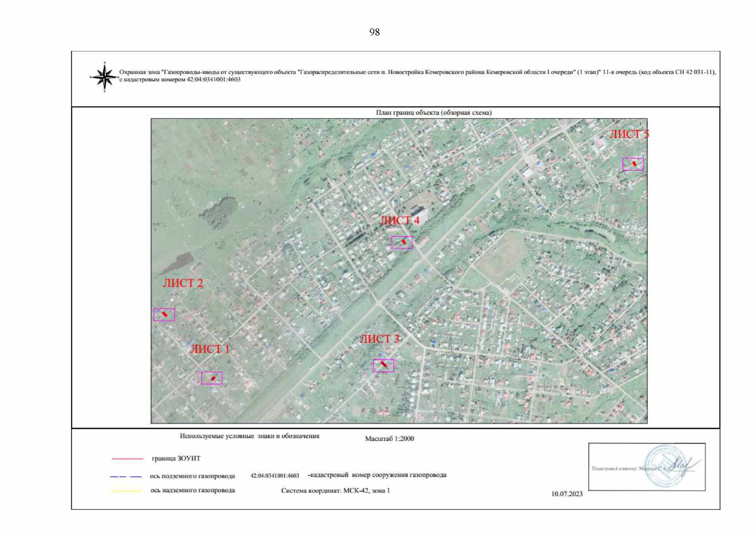Click the red ЛИСТ 4 map label
Viewport: 756px width, 535px height.
coord(400,220)
